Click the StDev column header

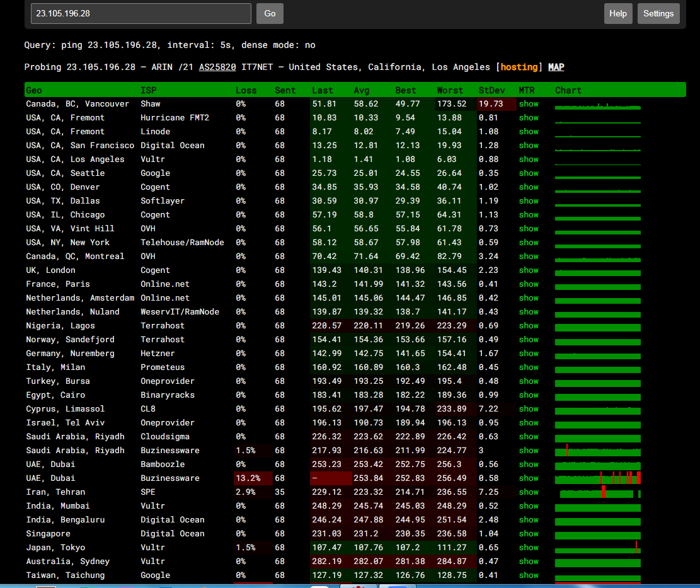pyautogui.click(x=491, y=90)
